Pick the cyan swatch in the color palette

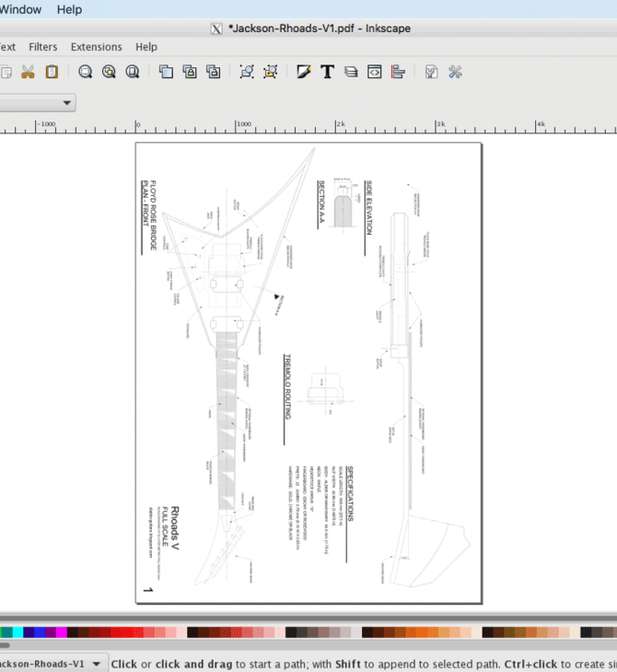17,632
